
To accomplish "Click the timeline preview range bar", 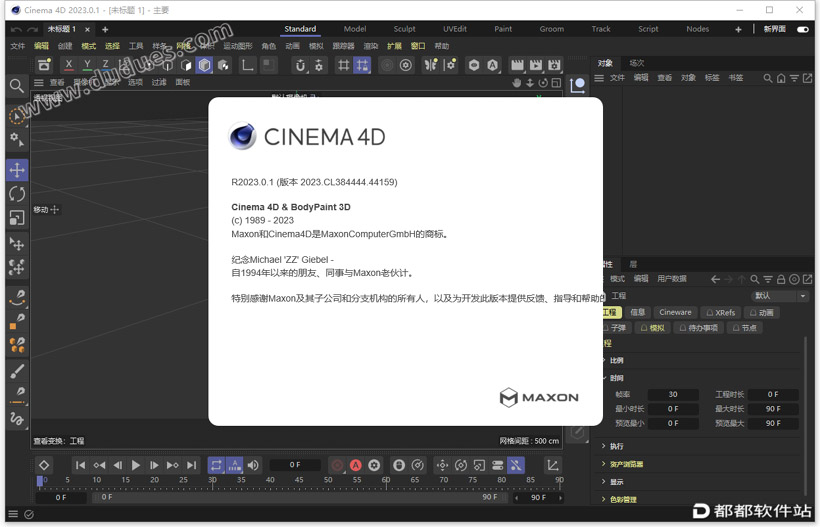I will tap(299, 497).
